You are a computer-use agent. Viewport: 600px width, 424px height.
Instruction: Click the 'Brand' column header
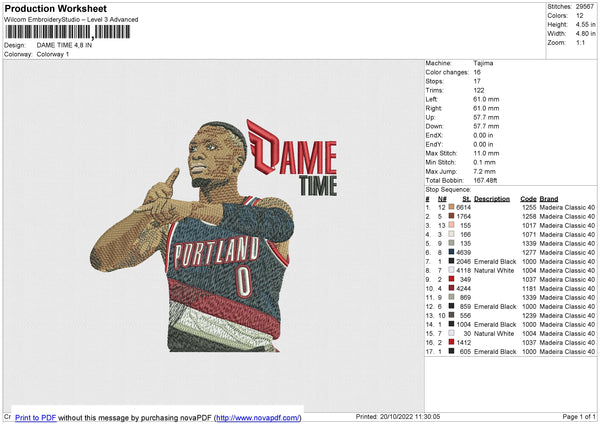[549, 199]
